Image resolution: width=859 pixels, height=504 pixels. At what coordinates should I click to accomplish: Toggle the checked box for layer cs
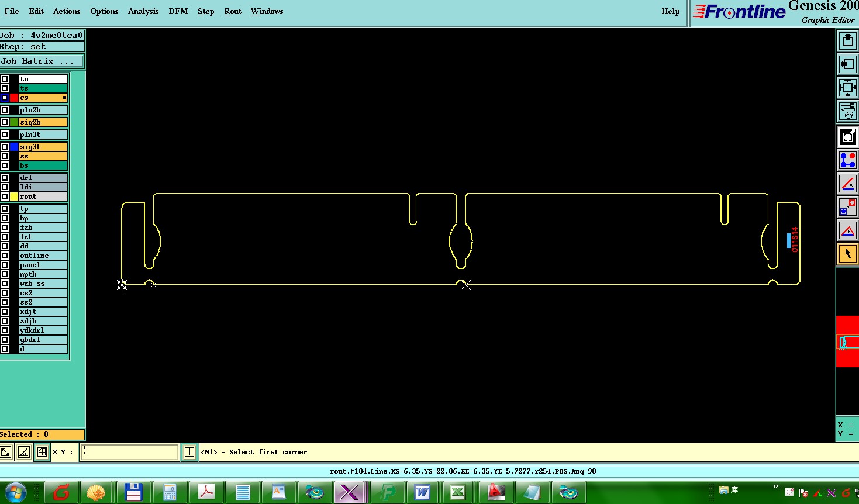pyautogui.click(x=5, y=98)
